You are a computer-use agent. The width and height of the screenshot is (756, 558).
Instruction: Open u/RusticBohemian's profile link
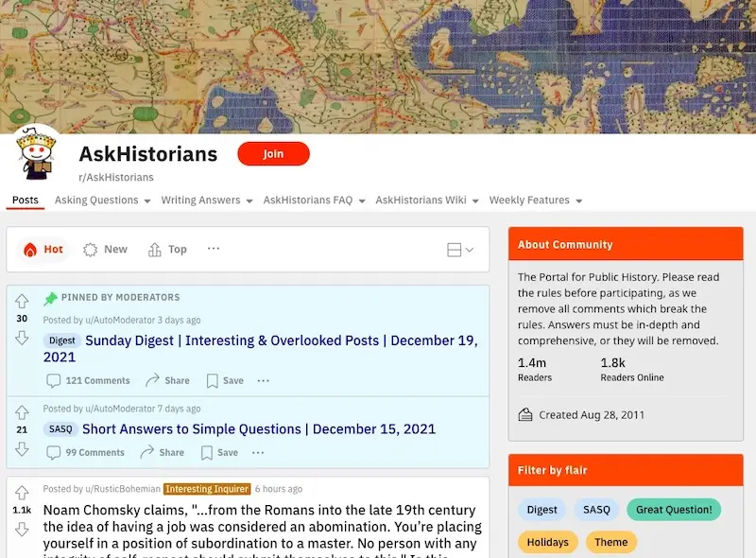[123, 489]
